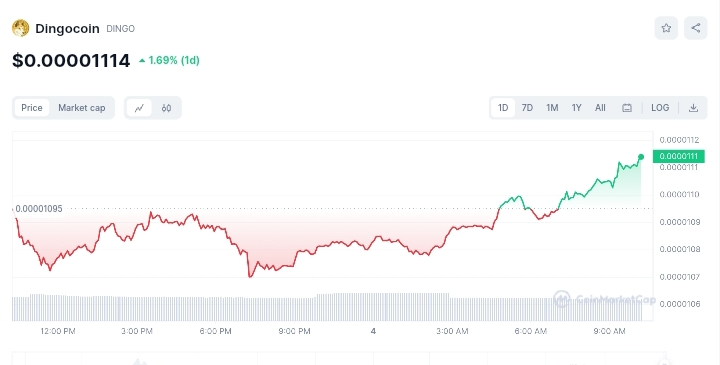Screen dimensions: 720x365
Task: Click the share icon button
Action: 696,28
